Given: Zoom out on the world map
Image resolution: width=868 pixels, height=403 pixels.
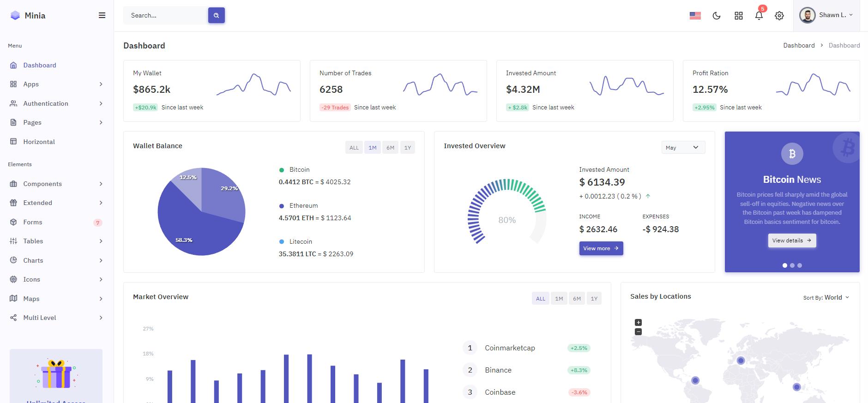Looking at the screenshot, I should pyautogui.click(x=638, y=332).
